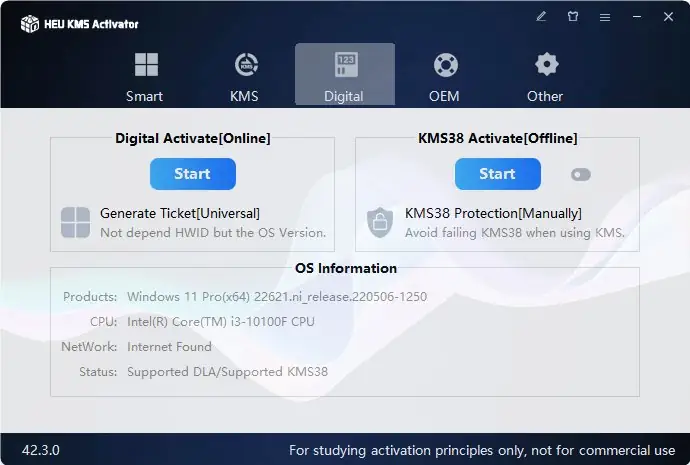Open the hamburger menu in title bar
The image size is (690, 465).
[605, 17]
